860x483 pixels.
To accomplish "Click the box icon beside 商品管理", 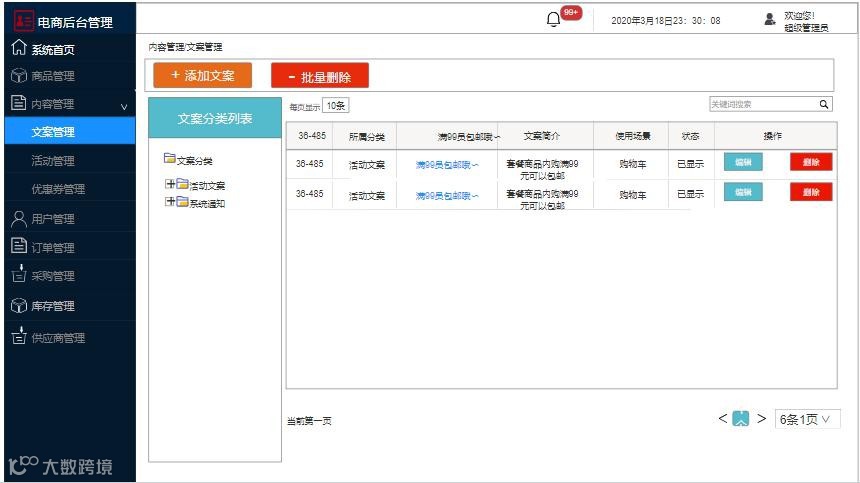I will (19, 75).
